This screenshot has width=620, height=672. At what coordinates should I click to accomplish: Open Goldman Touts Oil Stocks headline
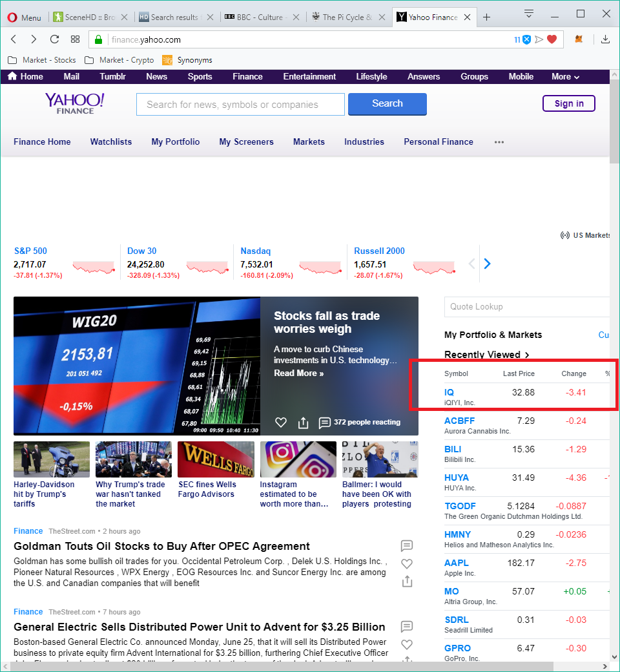tap(161, 546)
